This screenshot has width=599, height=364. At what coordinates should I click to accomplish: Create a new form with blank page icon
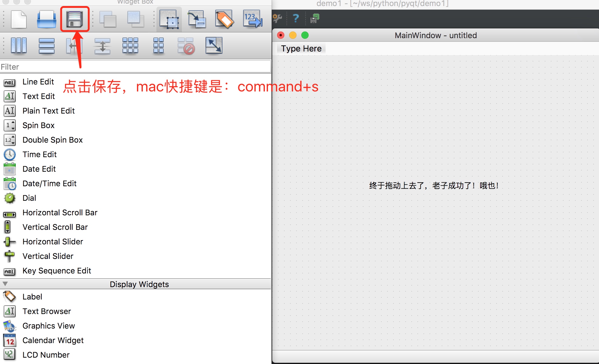point(19,19)
